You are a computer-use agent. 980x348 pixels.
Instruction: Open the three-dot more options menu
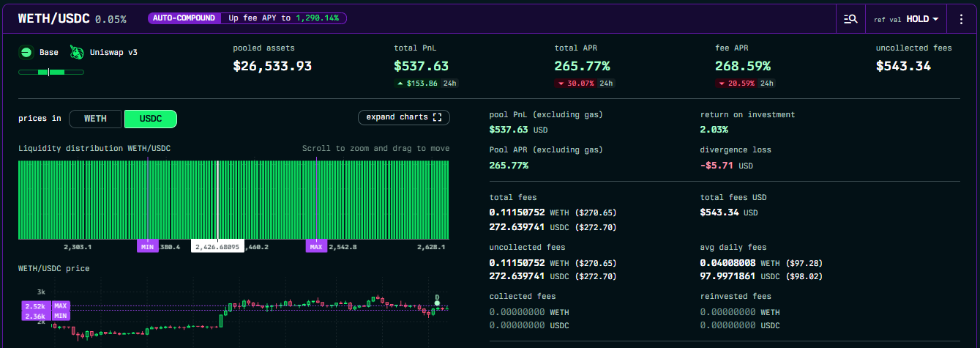tap(962, 19)
